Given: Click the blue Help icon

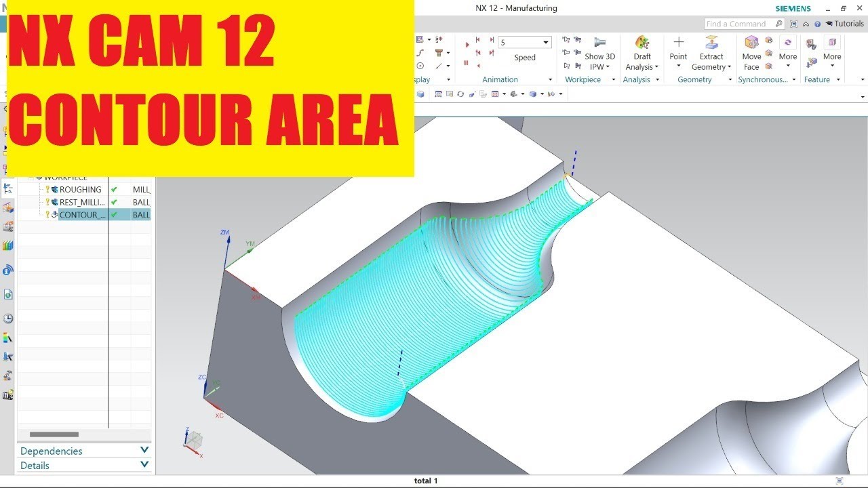Looking at the screenshot, I should pyautogui.click(x=817, y=24).
